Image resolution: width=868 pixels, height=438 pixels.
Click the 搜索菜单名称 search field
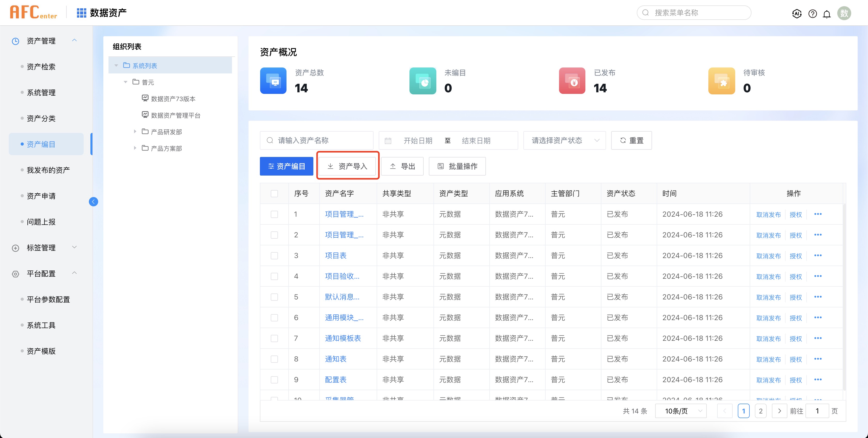[694, 13]
